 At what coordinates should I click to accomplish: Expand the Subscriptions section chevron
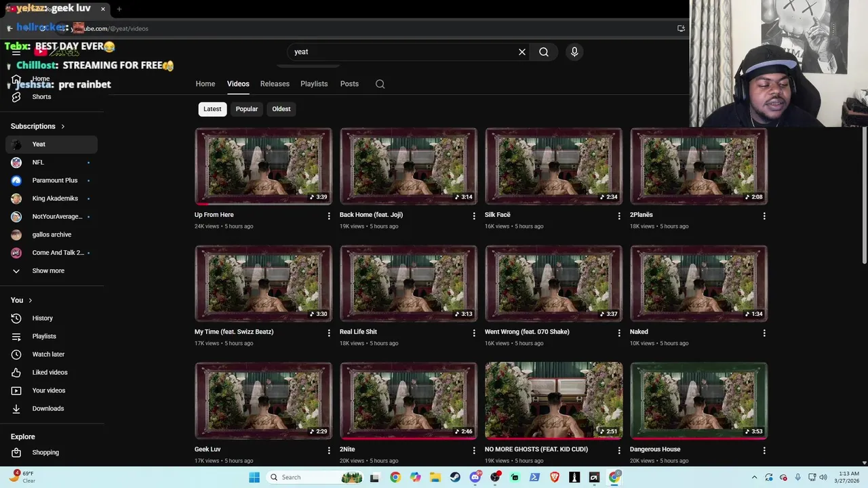coord(63,126)
